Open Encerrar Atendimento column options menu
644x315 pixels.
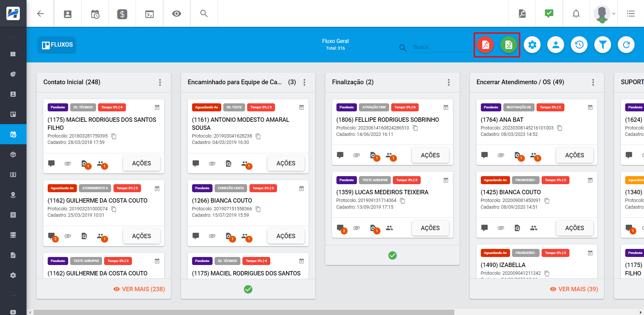click(593, 82)
